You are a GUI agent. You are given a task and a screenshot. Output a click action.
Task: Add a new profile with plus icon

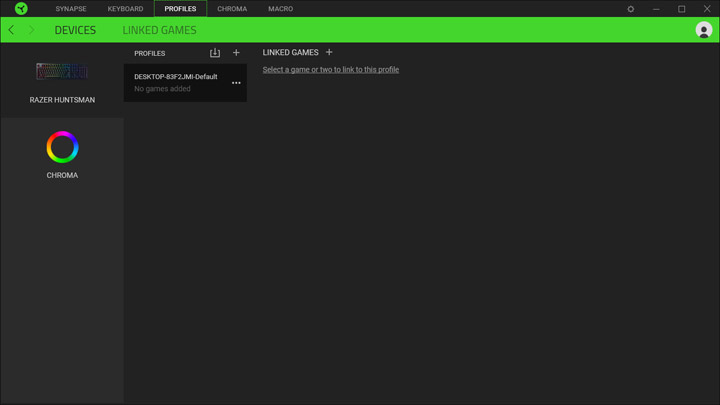pyautogui.click(x=236, y=53)
